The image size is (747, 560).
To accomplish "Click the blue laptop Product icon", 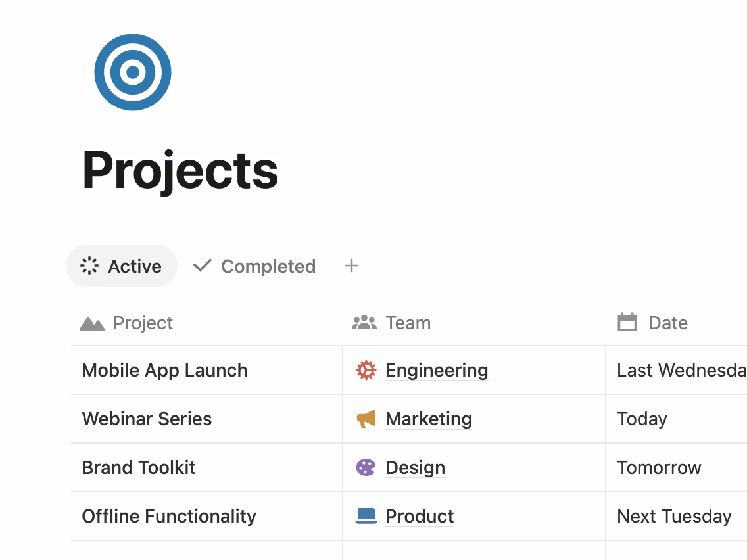I will coord(366,516).
